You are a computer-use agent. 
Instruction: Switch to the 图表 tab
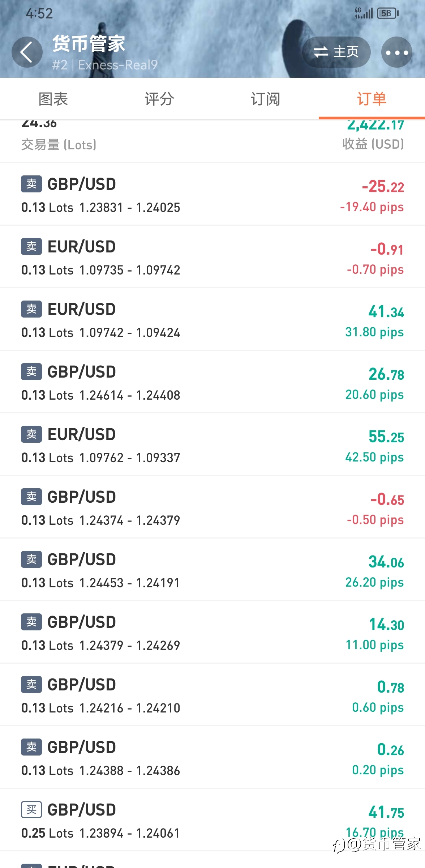[x=53, y=99]
